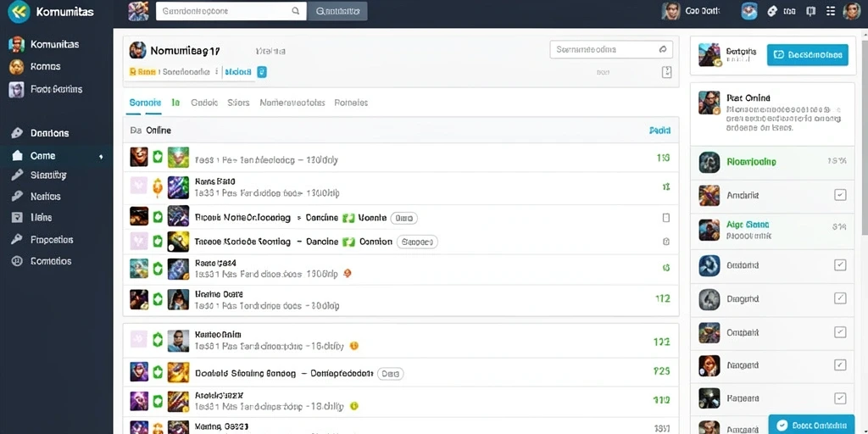Image resolution: width=868 pixels, height=434 pixels.
Task: Click the Lians icon in sidebar
Action: click(17, 218)
